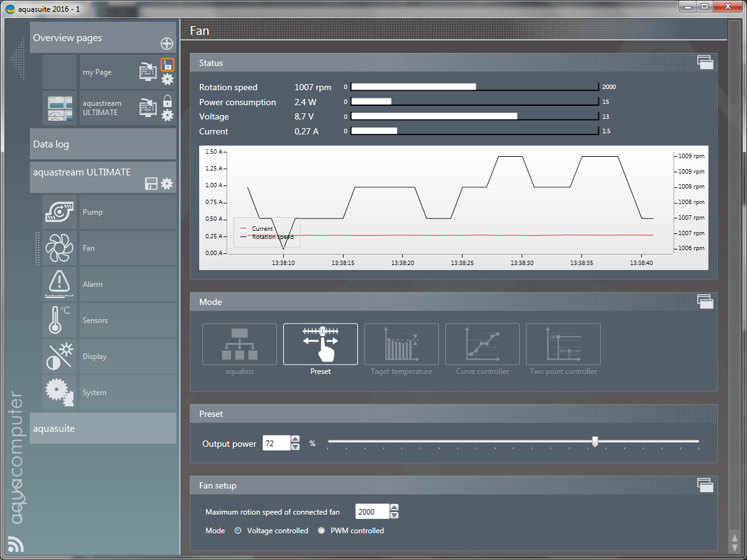Open my Page overview page
This screenshot has width=747, height=560.
tap(97, 72)
